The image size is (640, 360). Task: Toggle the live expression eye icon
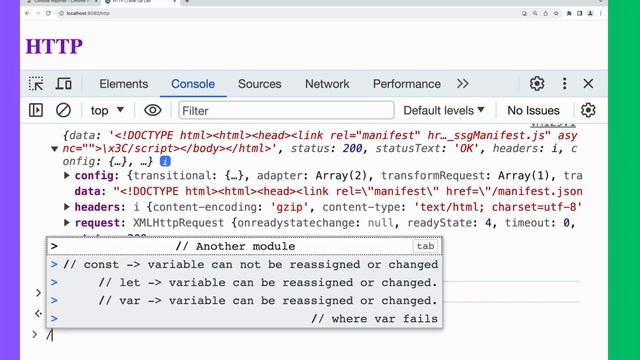pos(153,110)
